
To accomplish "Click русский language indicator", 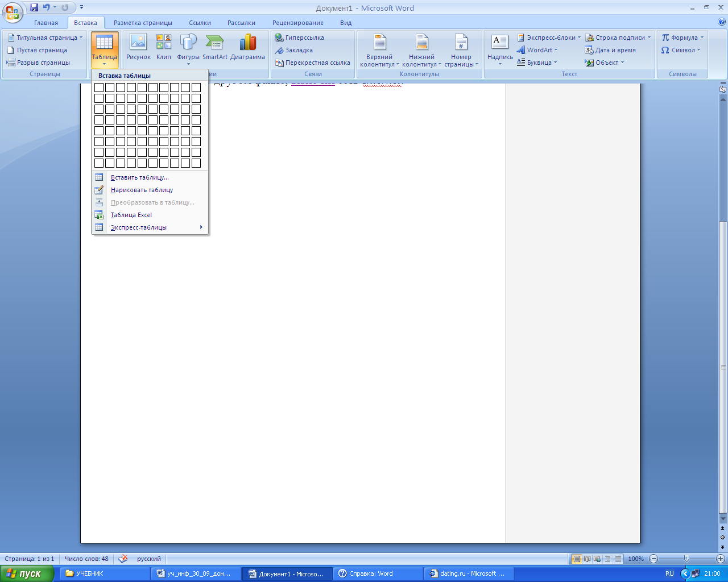I will 149,559.
